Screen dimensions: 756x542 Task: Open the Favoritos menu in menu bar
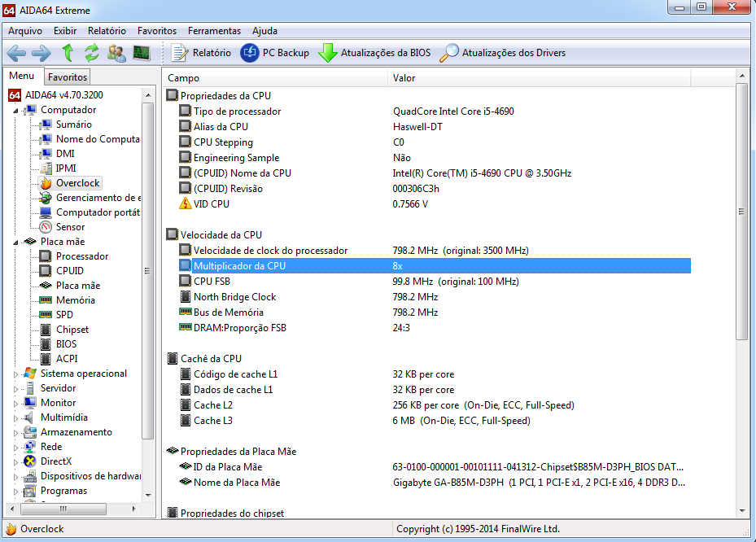(x=157, y=31)
